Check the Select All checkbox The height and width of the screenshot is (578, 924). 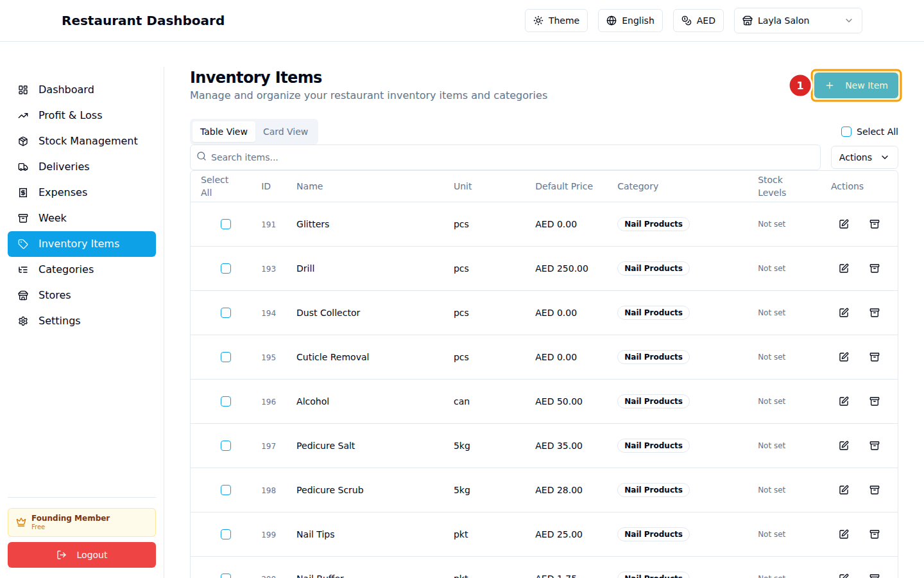tap(846, 132)
